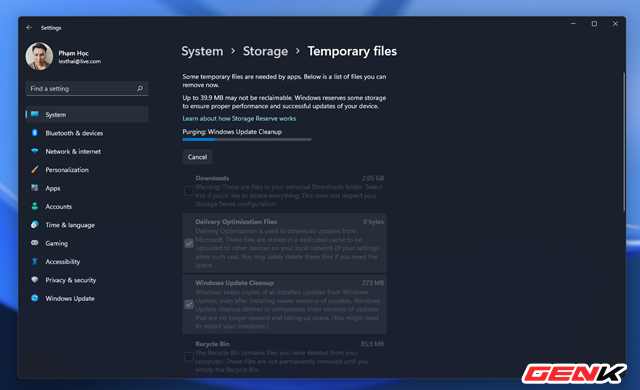Viewport: 640px width, 390px height.
Task: Maximize the Settings window
Action: [594, 24]
